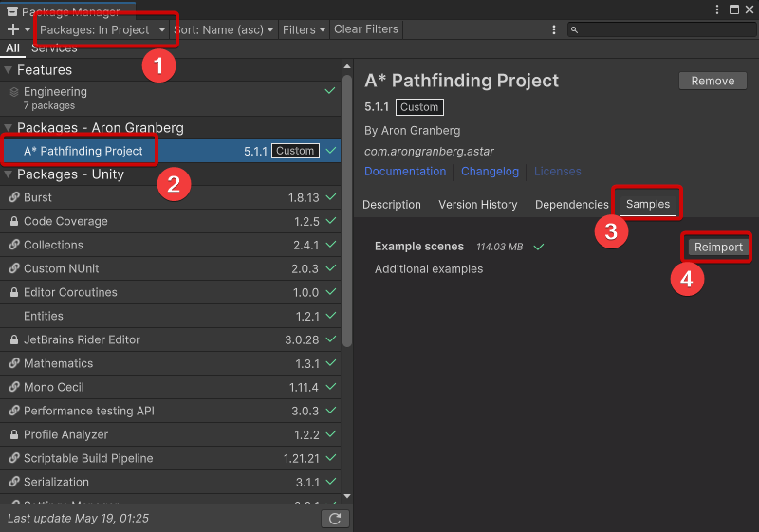
Task: Click the package search field
Action: 661,30
